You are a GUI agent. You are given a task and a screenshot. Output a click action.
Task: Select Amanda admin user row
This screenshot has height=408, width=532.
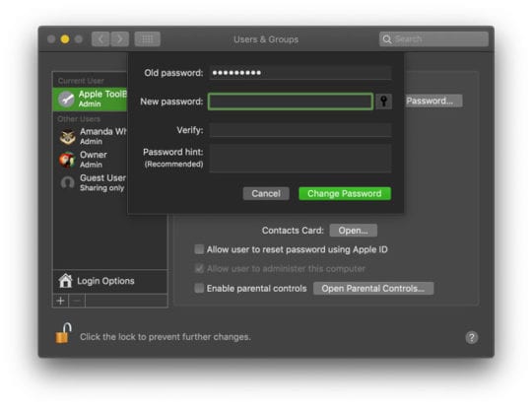(x=90, y=136)
